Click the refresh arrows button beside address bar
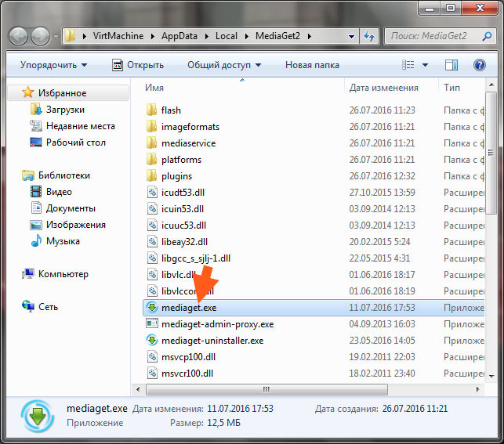 point(369,36)
